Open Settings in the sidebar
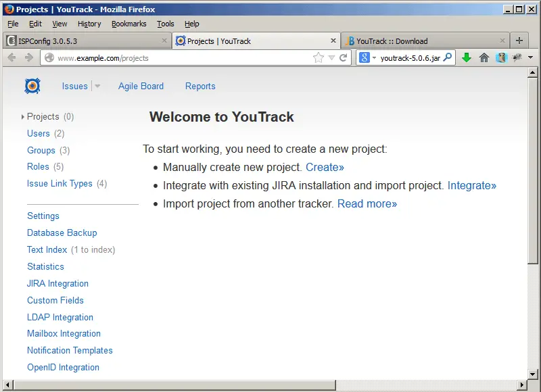The height and width of the screenshot is (392, 541). [x=43, y=216]
